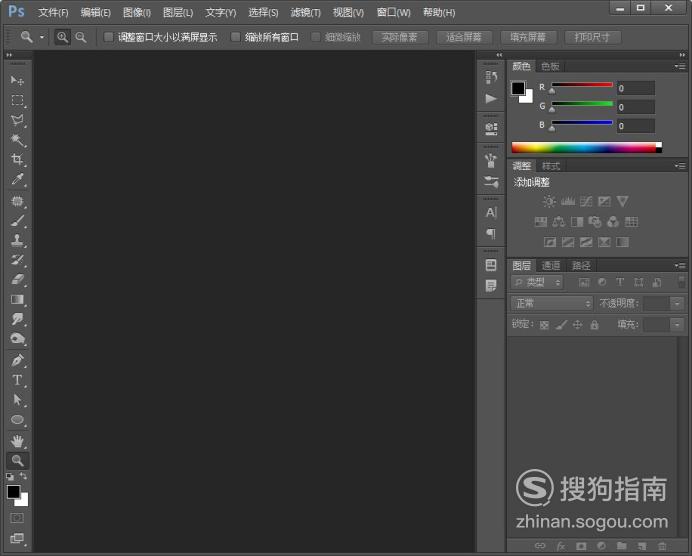
Task: Open the History panel icon
Action: [491, 77]
